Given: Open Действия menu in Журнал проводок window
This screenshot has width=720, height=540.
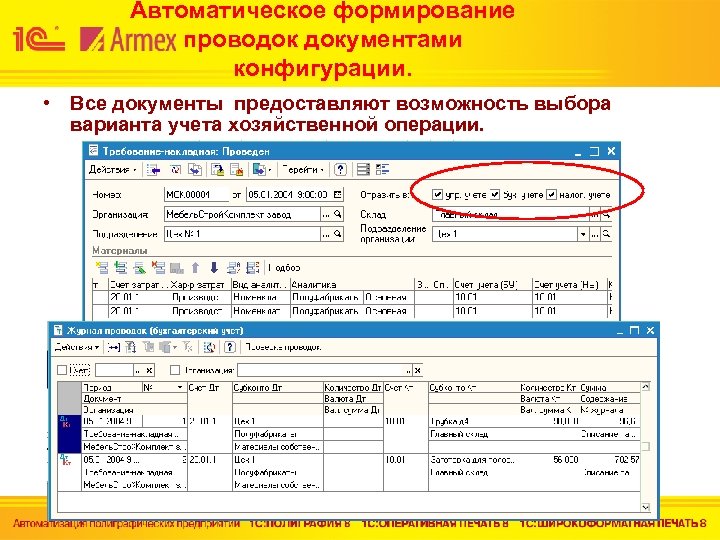Looking at the screenshot, I should (77, 347).
